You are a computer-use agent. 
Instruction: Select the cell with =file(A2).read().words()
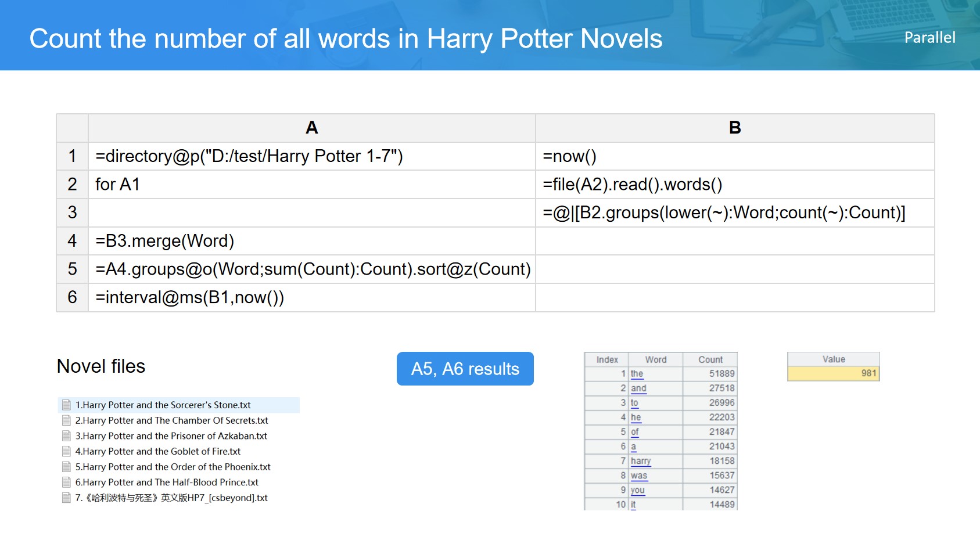point(734,185)
